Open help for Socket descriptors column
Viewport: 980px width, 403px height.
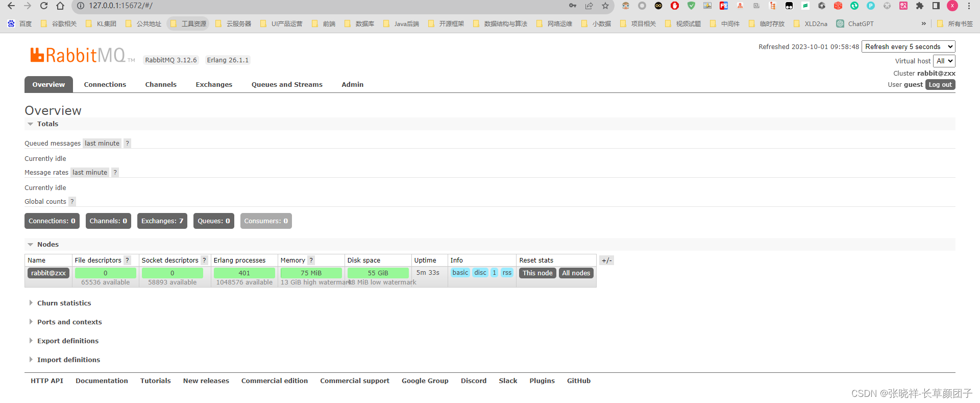[204, 260]
